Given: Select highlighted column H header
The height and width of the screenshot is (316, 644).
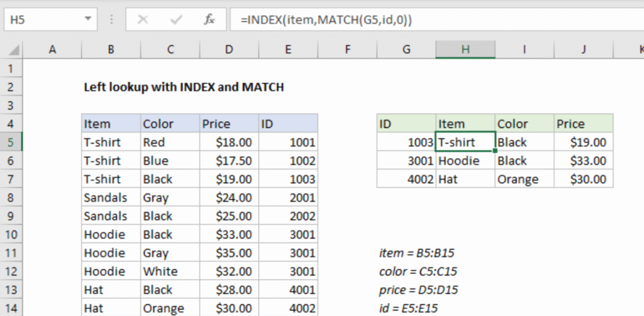Looking at the screenshot, I should (465, 50).
